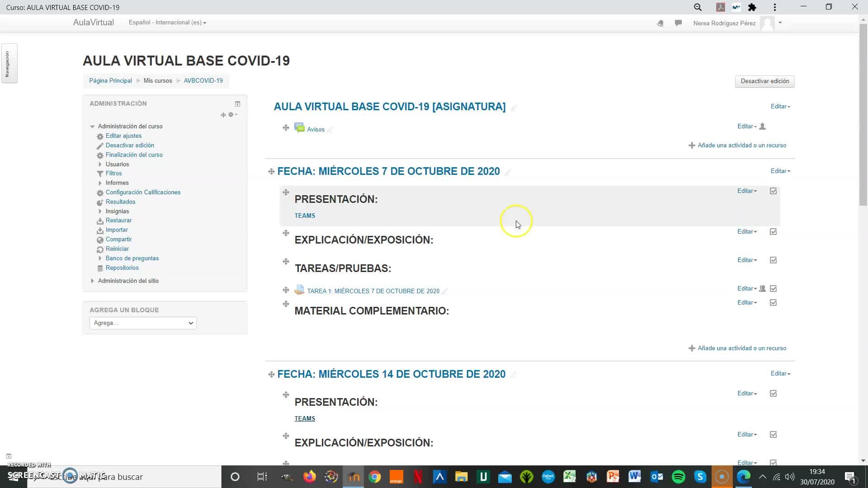Click the Desactivar edición button
Viewport: 868px width, 488px height.
point(764,81)
